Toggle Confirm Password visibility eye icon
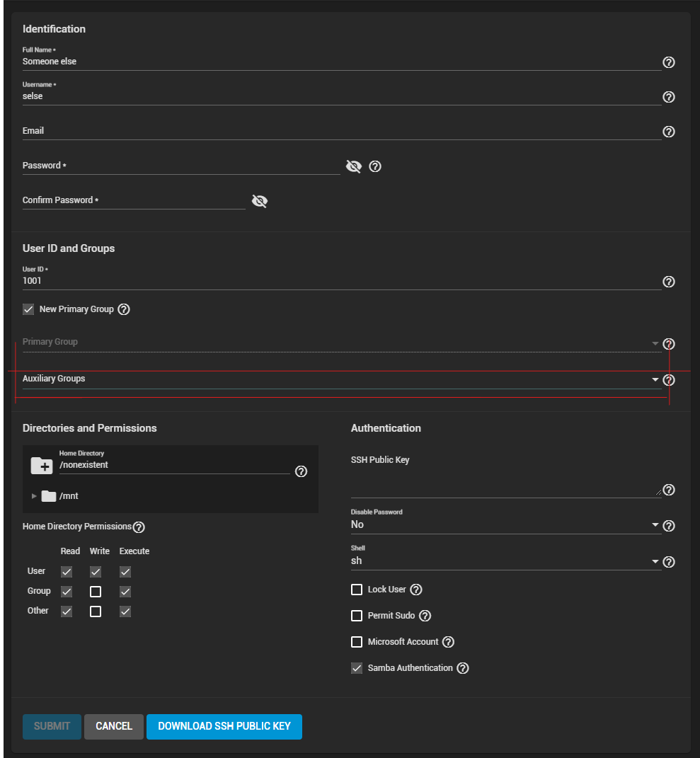The width and height of the screenshot is (700, 758). [x=260, y=201]
